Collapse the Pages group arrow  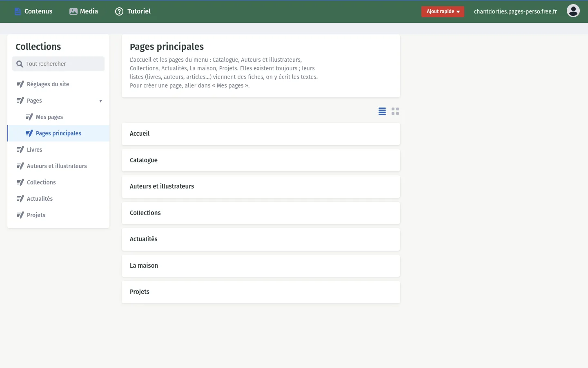[100, 101]
